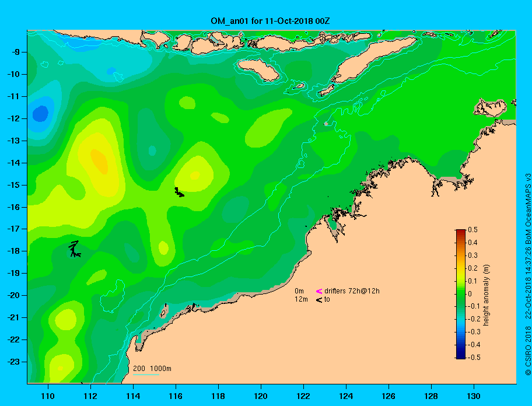Click the longitude label 116
Screen dimensions: 532x406
176,396
